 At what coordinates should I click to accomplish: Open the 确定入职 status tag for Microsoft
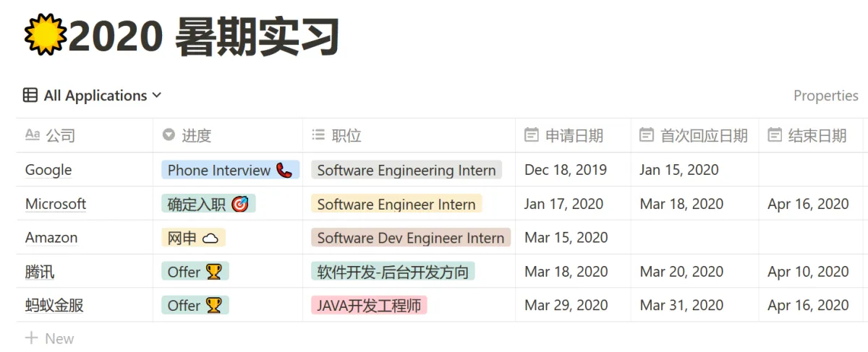pos(208,205)
